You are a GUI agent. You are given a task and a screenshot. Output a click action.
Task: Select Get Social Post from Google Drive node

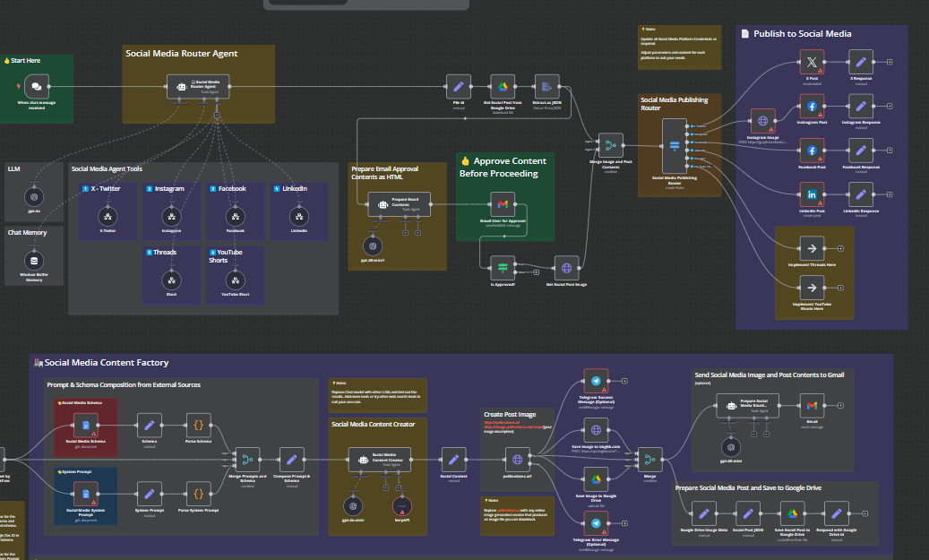coord(503,88)
